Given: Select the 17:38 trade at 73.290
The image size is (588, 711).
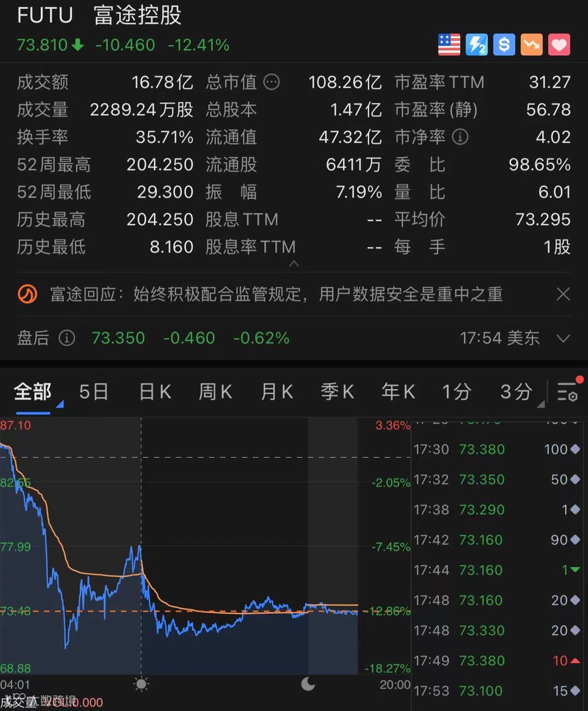Looking at the screenshot, I should [497, 510].
